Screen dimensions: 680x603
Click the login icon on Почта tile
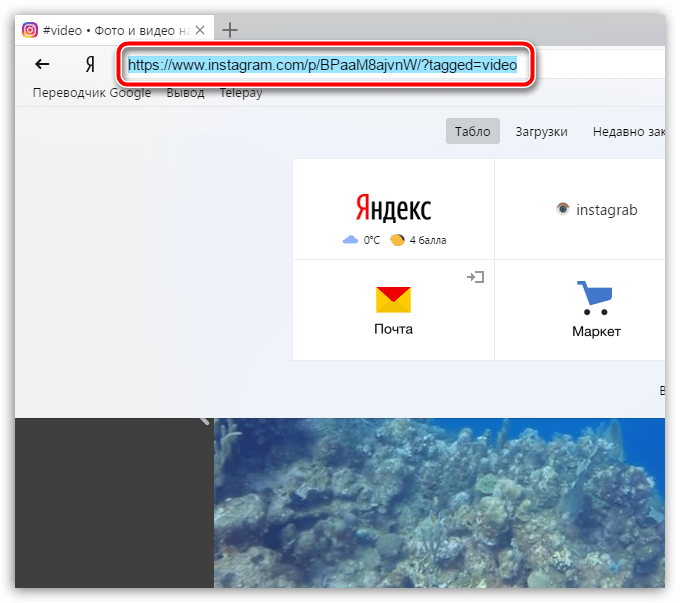[x=475, y=277]
